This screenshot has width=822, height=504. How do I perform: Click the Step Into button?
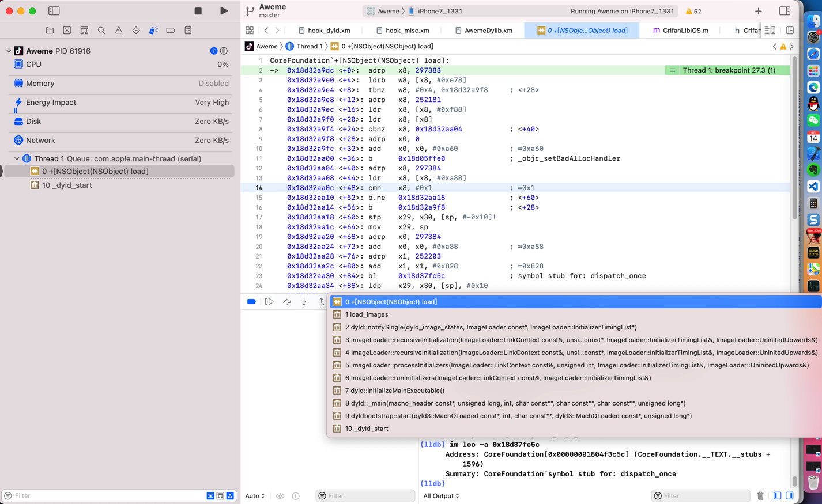point(304,302)
